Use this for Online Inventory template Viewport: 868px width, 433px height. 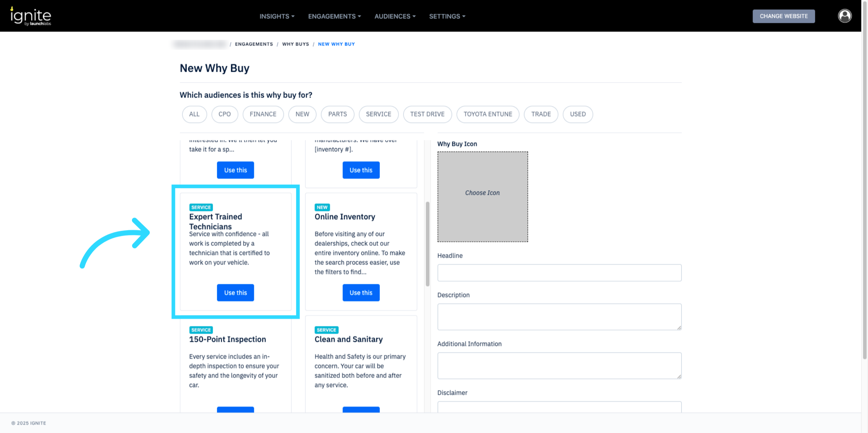[x=361, y=293]
